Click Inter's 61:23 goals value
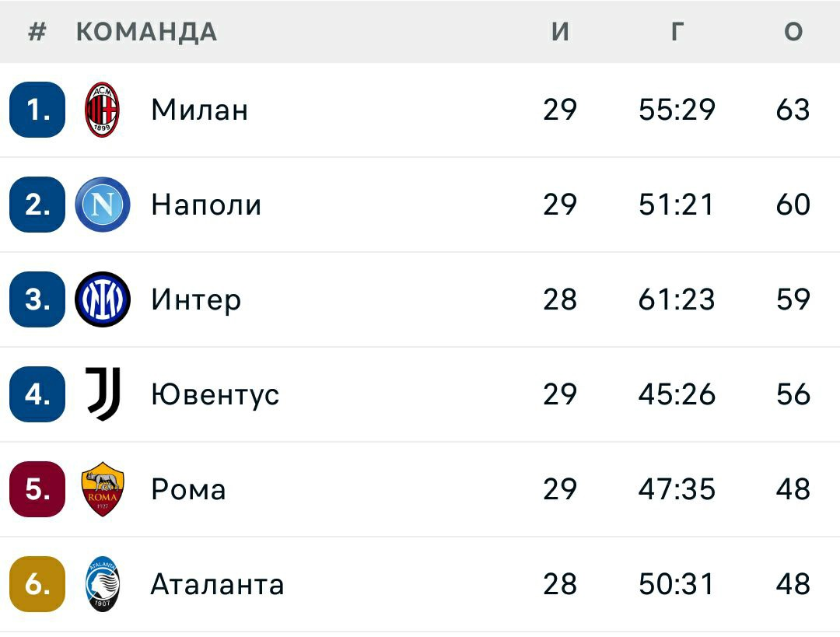 pyautogui.click(x=677, y=299)
